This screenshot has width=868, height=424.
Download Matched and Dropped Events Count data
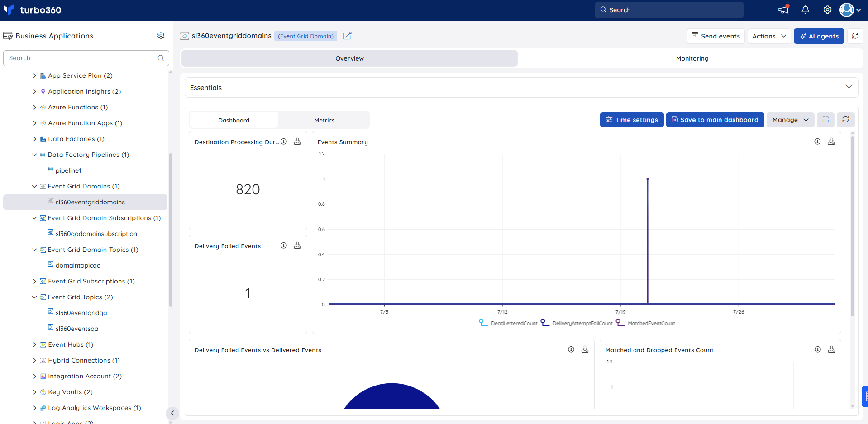(831, 349)
